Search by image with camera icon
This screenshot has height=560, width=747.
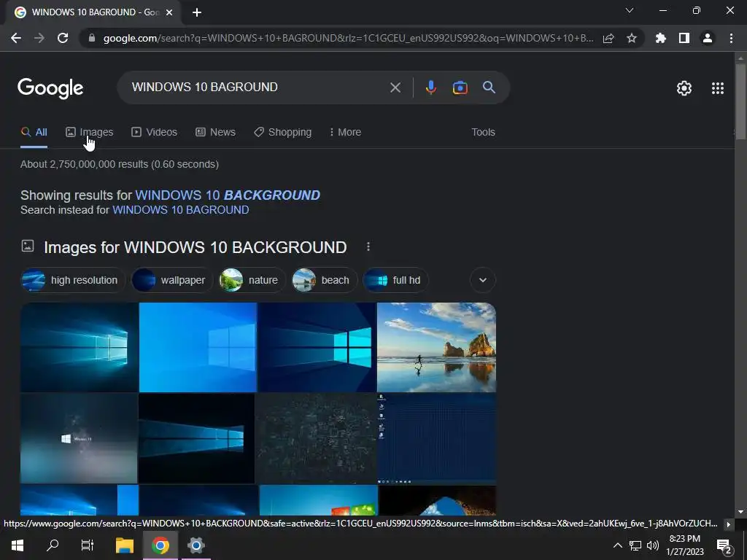coord(460,87)
